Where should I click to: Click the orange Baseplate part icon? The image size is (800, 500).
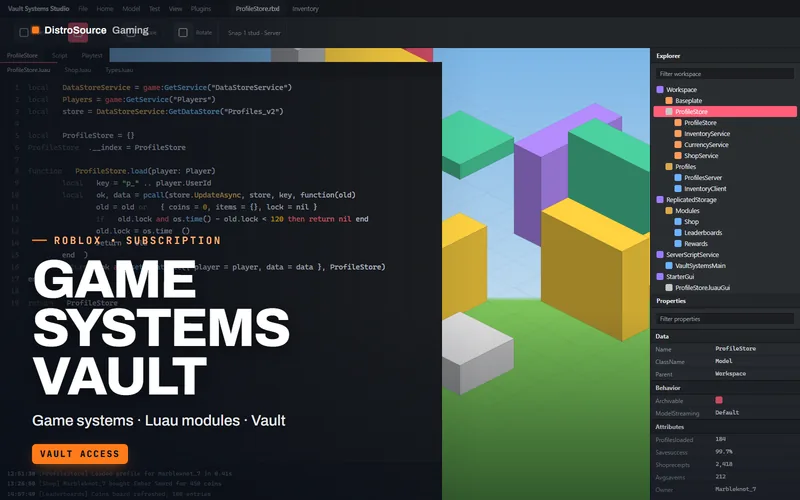click(669, 101)
